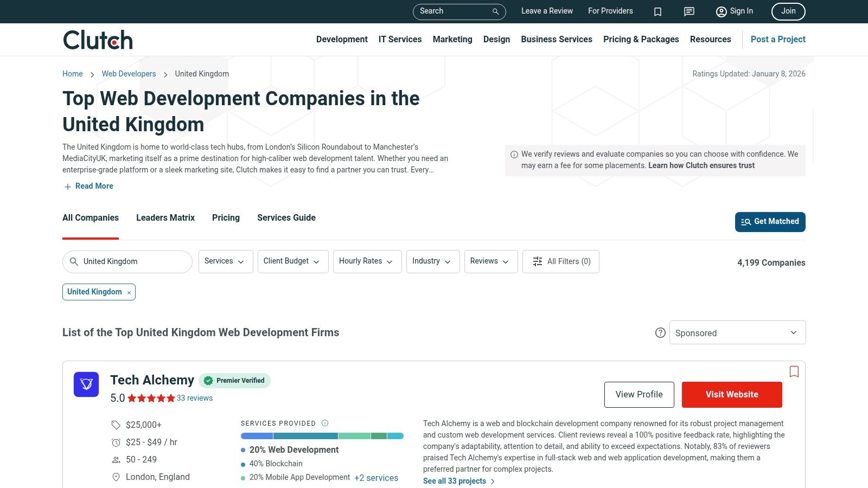Open the Services filter dropdown
This screenshot has height=488, width=868.
tap(225, 261)
